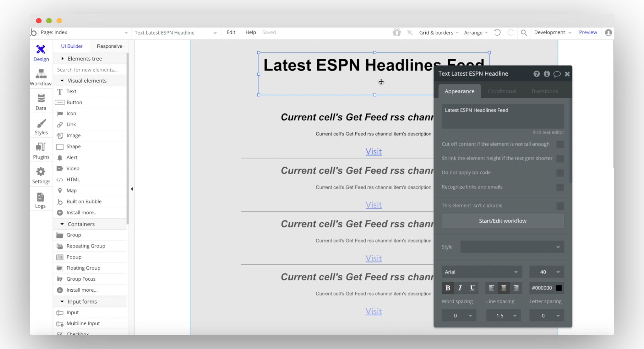644x349 pixels.
Task: Open the Page: index dropdown
Action: (84, 32)
